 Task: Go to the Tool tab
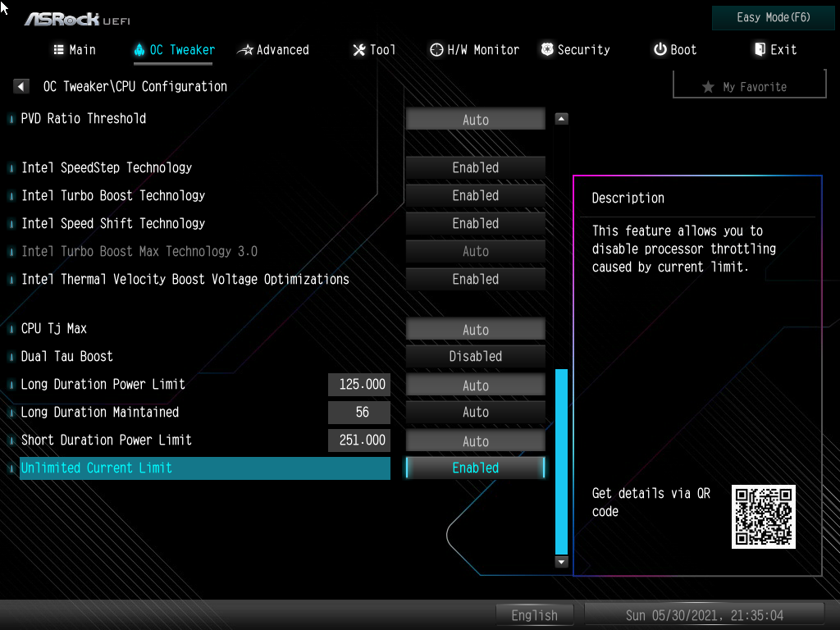[x=374, y=50]
